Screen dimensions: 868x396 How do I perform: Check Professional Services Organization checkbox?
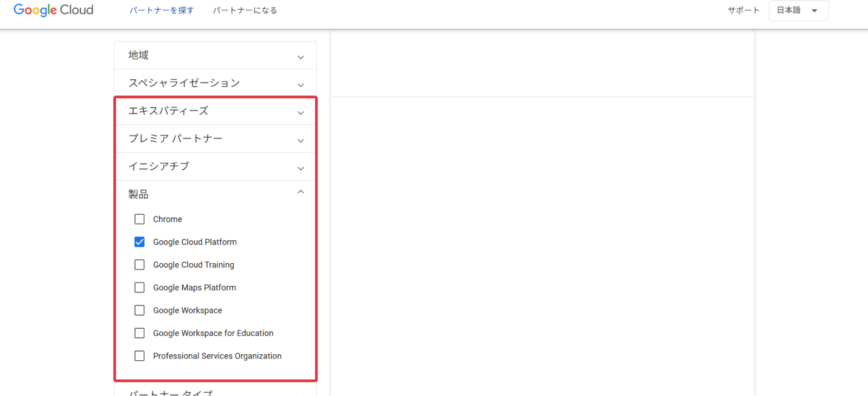coord(139,356)
